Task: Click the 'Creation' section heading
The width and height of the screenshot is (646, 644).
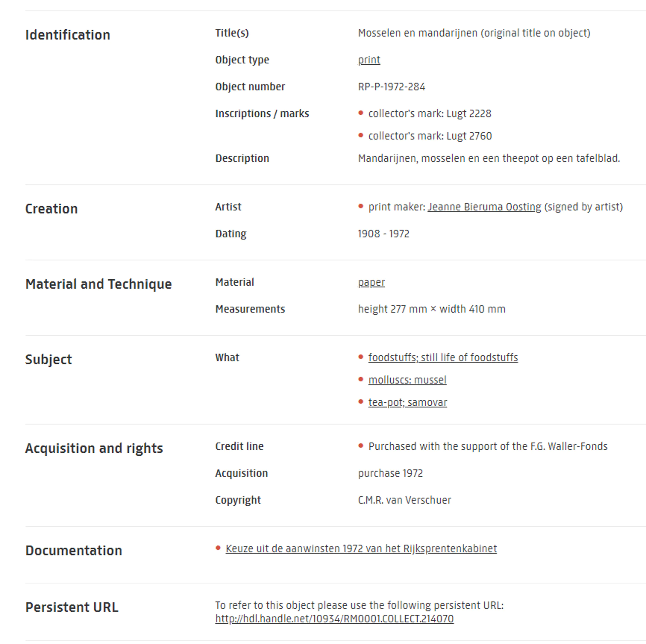Action: tap(51, 209)
